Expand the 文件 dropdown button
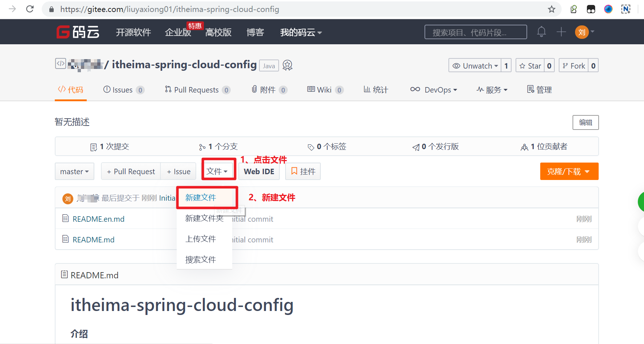Image resolution: width=644 pixels, height=344 pixels. 217,171
